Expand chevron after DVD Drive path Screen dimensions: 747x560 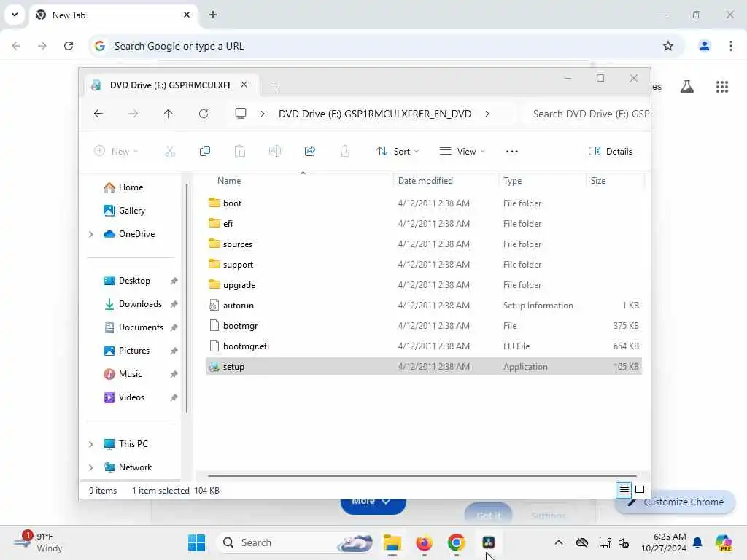[487, 114]
